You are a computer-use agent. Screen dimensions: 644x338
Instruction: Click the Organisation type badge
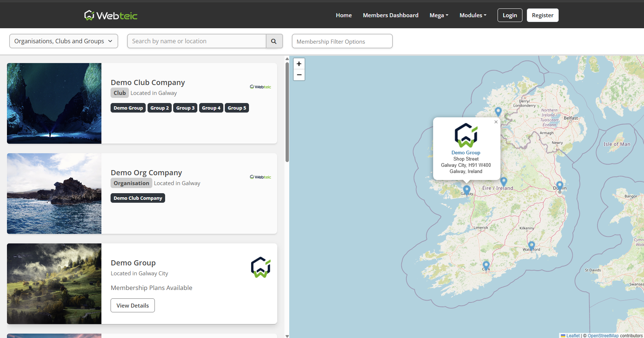tap(131, 183)
